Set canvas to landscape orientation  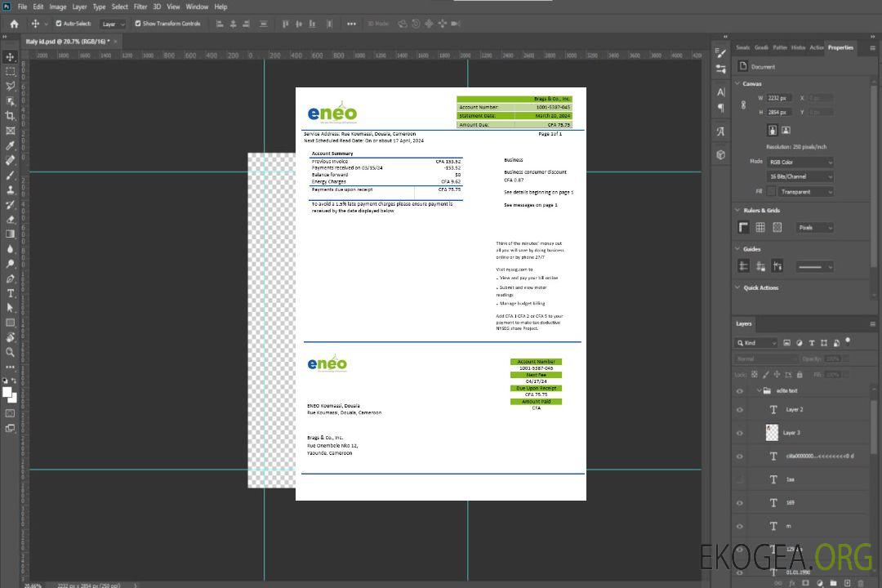(x=786, y=130)
